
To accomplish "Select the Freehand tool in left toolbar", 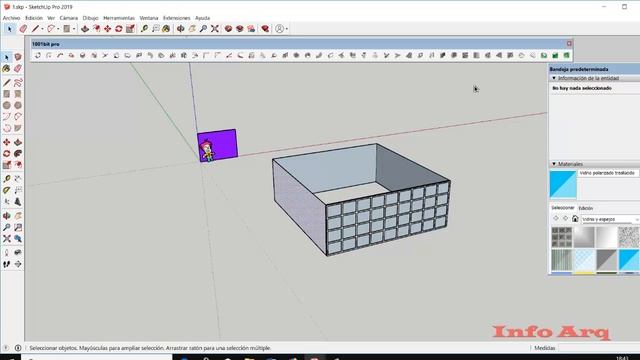I will tap(18, 83).
